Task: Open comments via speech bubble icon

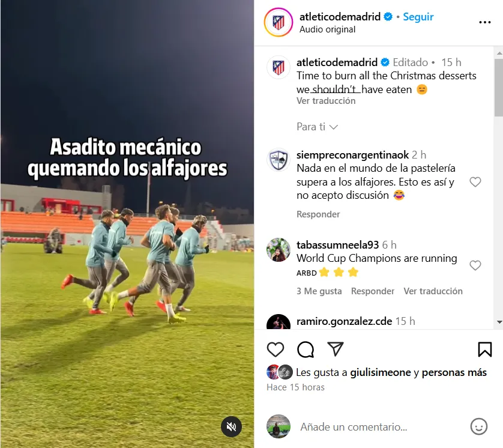Action: coord(306,350)
